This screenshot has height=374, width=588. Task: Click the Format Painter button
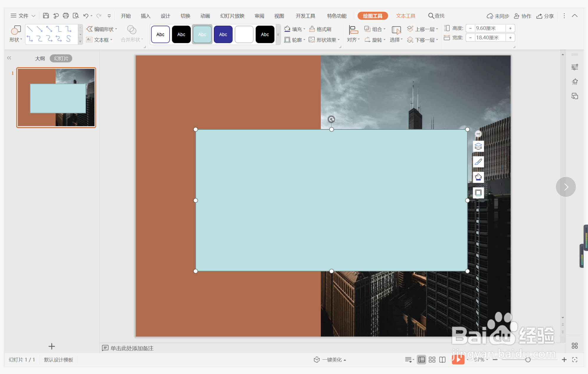tap(320, 29)
